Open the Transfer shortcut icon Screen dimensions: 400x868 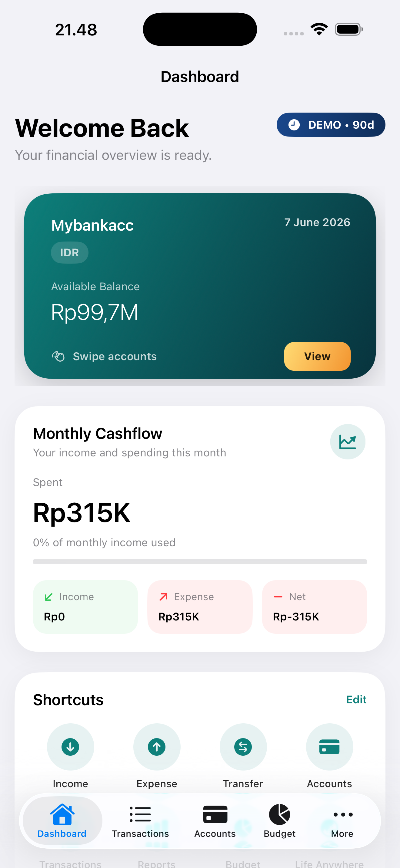(x=243, y=747)
